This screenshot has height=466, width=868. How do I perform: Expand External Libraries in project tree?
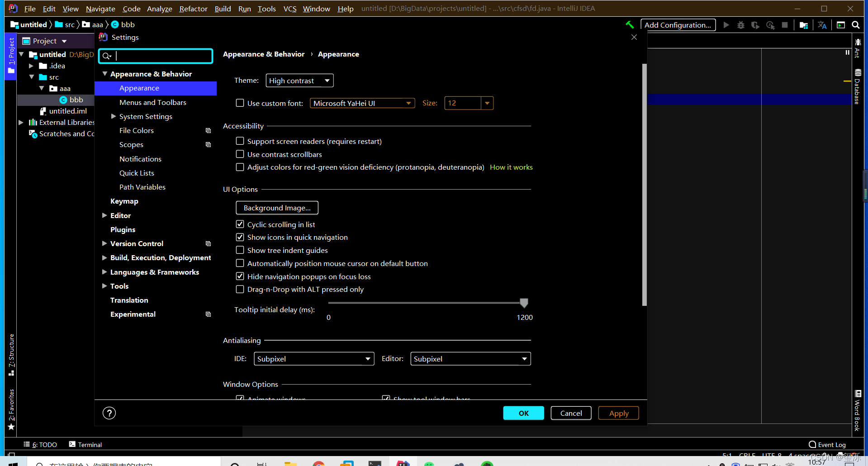(x=21, y=123)
